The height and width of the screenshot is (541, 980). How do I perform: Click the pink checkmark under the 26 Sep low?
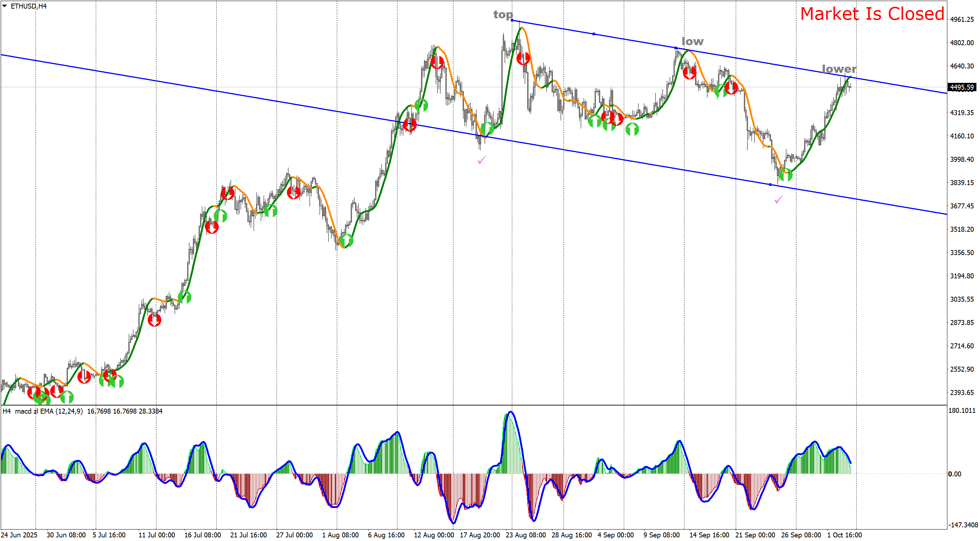[x=779, y=199]
